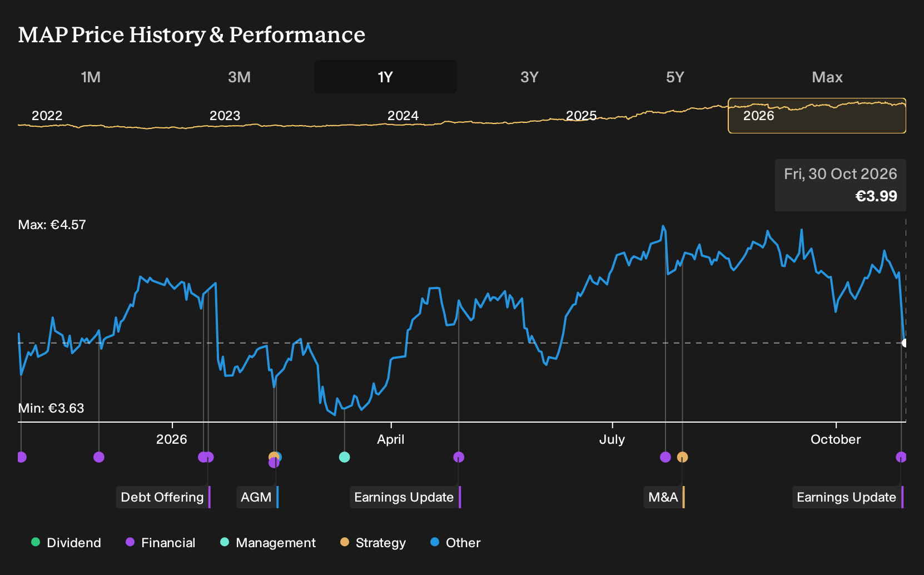This screenshot has height=575, width=924.
Task: Click the teal Management event marker
Action: [x=345, y=457]
